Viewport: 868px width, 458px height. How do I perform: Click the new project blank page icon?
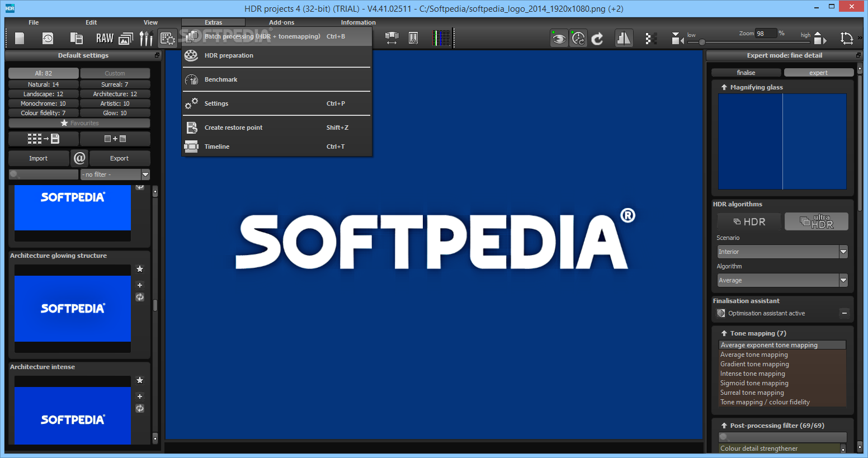pyautogui.click(x=20, y=38)
